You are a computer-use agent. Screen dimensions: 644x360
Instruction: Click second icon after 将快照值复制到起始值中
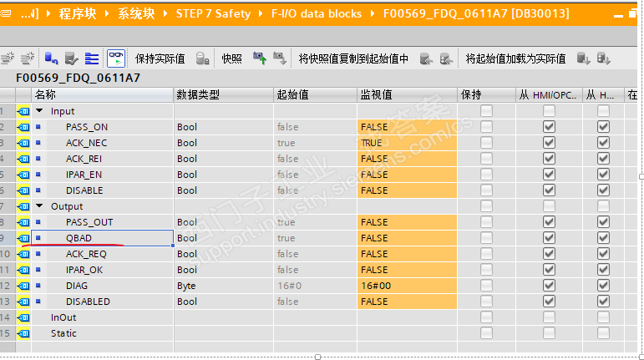pos(446,58)
